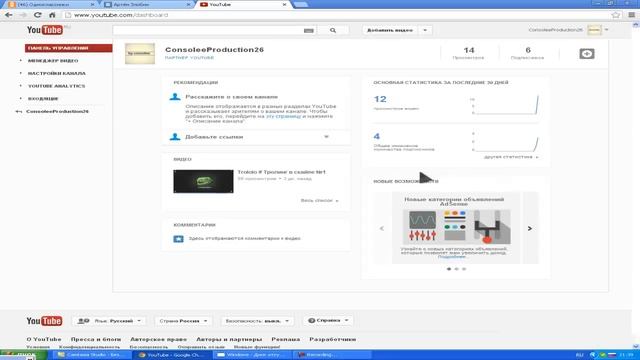Select the active YouTube browser tab

pyautogui.click(x=244, y=4)
